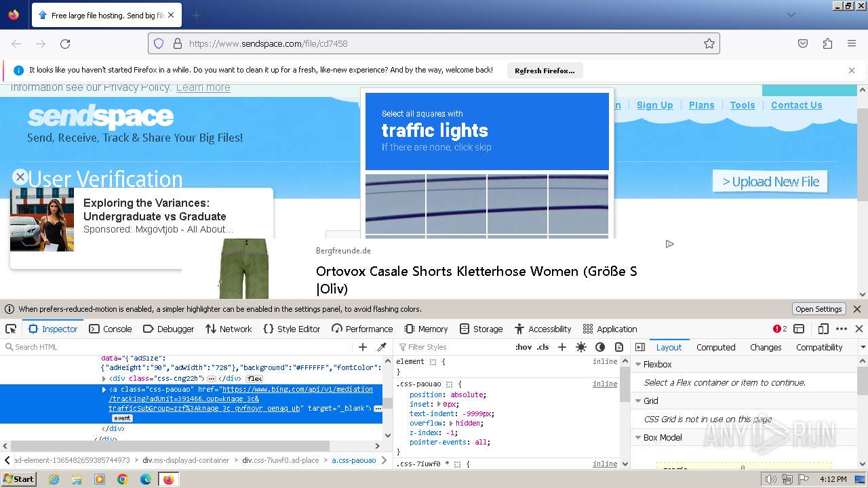868x488 pixels.
Task: Open the Memory panel
Action: point(426,329)
